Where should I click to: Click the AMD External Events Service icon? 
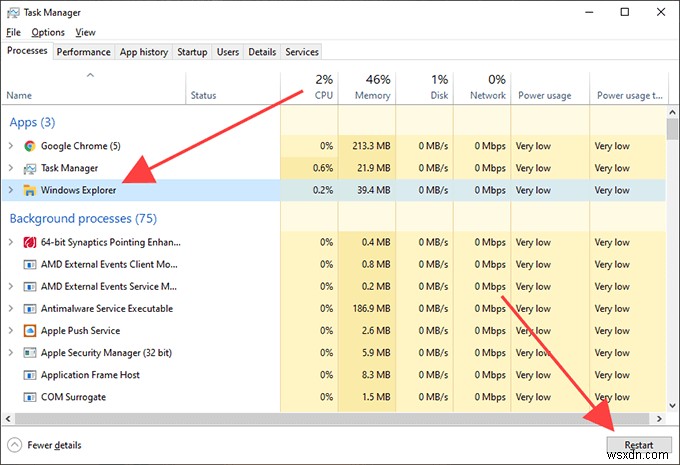click(29, 287)
